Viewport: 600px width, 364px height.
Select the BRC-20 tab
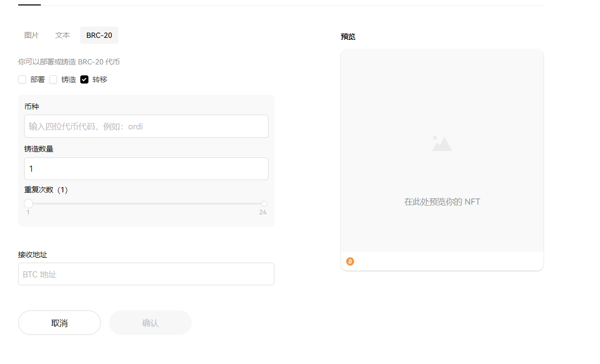coord(99,35)
